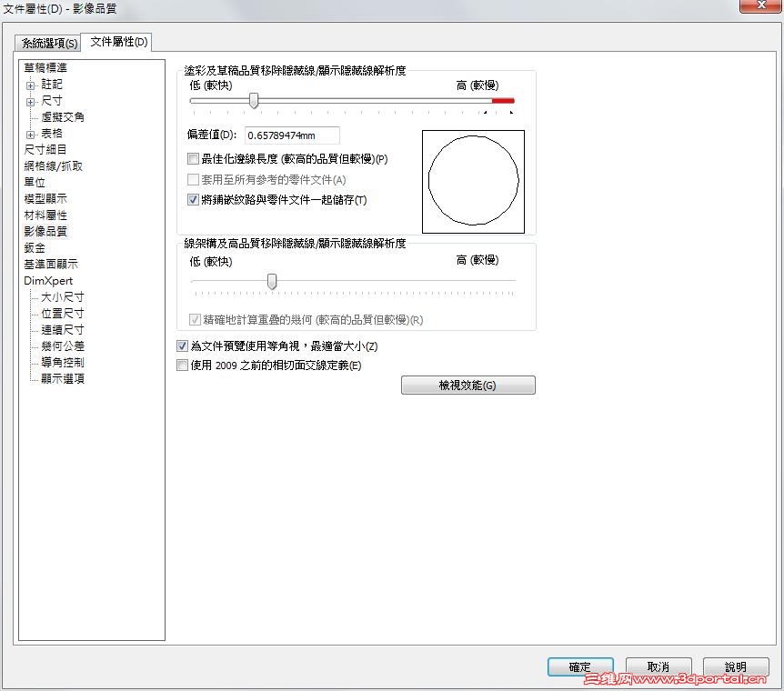Open 位置尺寸 under DimXpert
Viewport: 784px width, 691px height.
coord(63,314)
